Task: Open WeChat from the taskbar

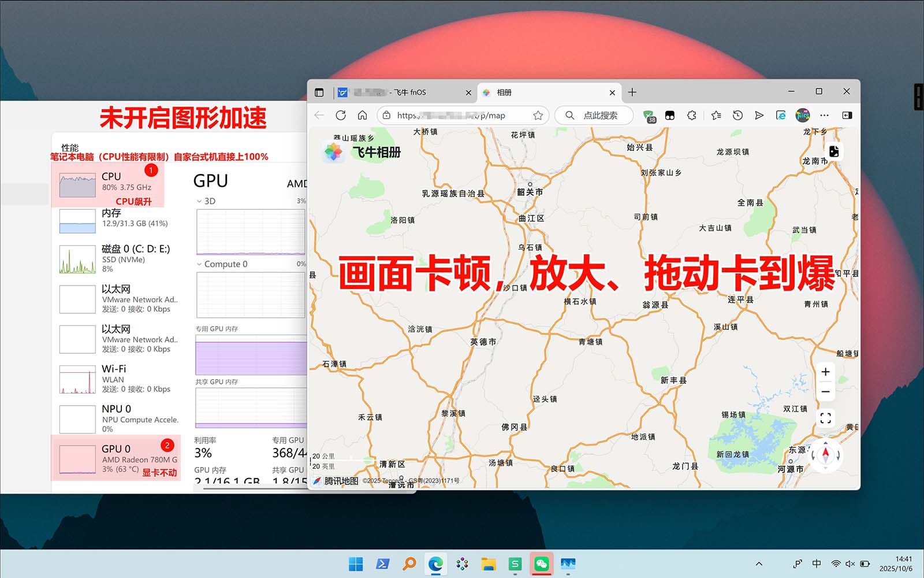Action: pyautogui.click(x=541, y=564)
